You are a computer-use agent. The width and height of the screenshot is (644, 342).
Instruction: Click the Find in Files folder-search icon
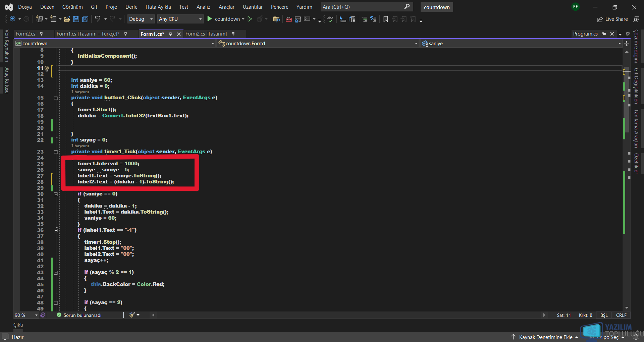276,19
